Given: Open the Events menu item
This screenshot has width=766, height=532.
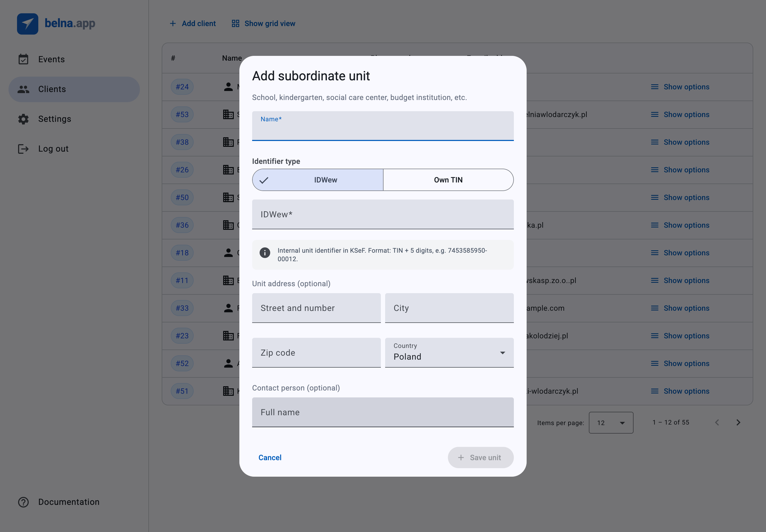Looking at the screenshot, I should coord(74,59).
